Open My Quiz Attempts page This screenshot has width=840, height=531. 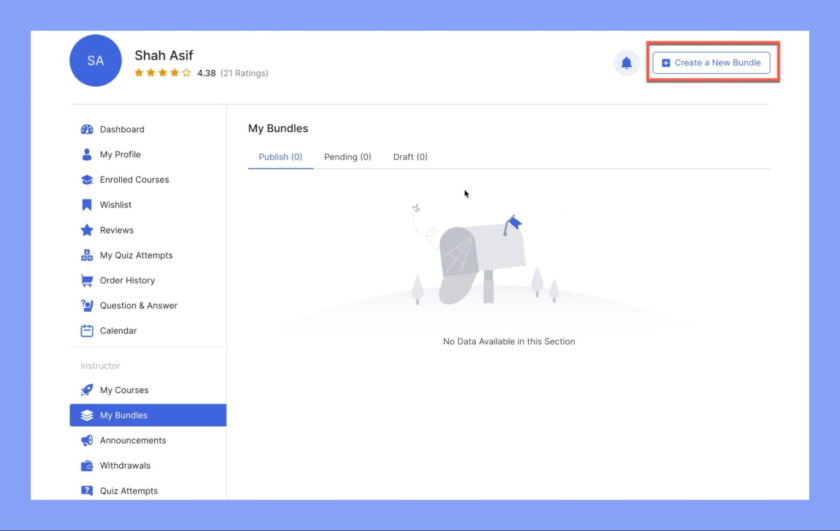click(136, 256)
